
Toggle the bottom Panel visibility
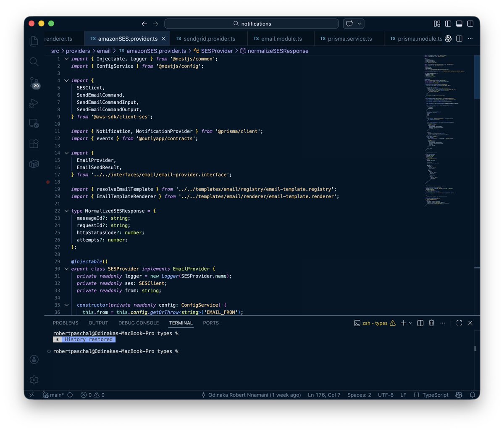click(x=459, y=24)
